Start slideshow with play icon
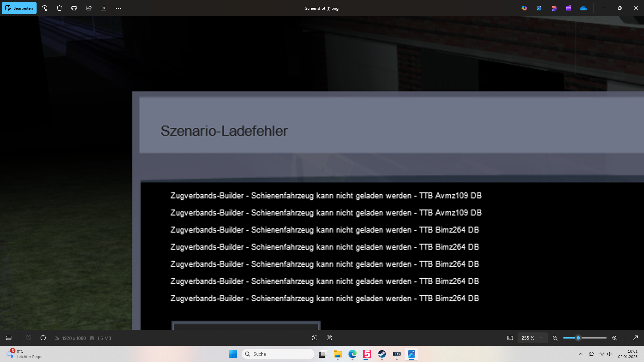Viewport: 644px width, 362px height. coord(104,8)
